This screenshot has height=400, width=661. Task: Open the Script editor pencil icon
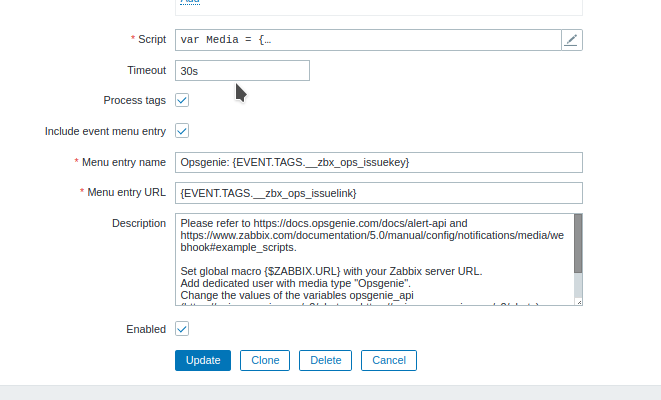[572, 40]
